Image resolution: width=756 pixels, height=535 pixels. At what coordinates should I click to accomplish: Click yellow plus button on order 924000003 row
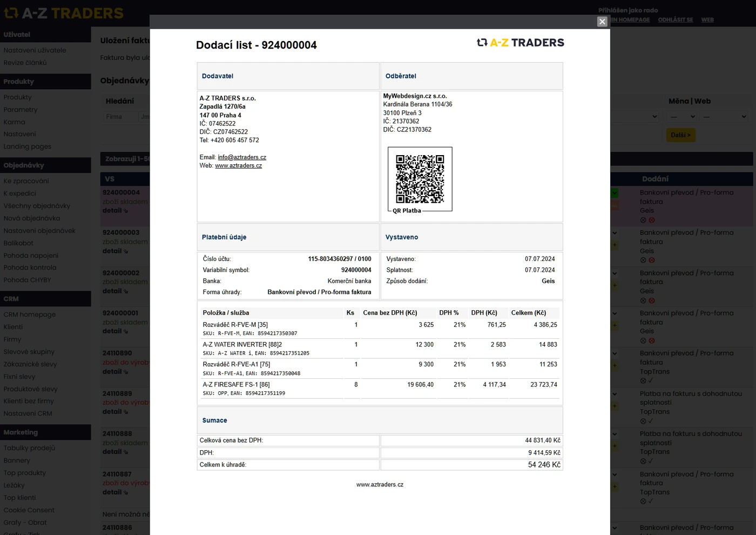[615, 245]
